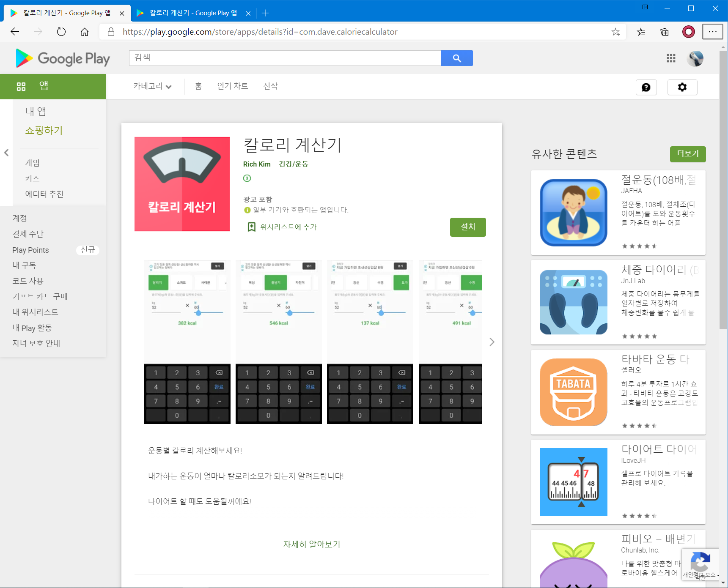Open the 건강/운동 category link
This screenshot has height=588, width=728.
(294, 164)
